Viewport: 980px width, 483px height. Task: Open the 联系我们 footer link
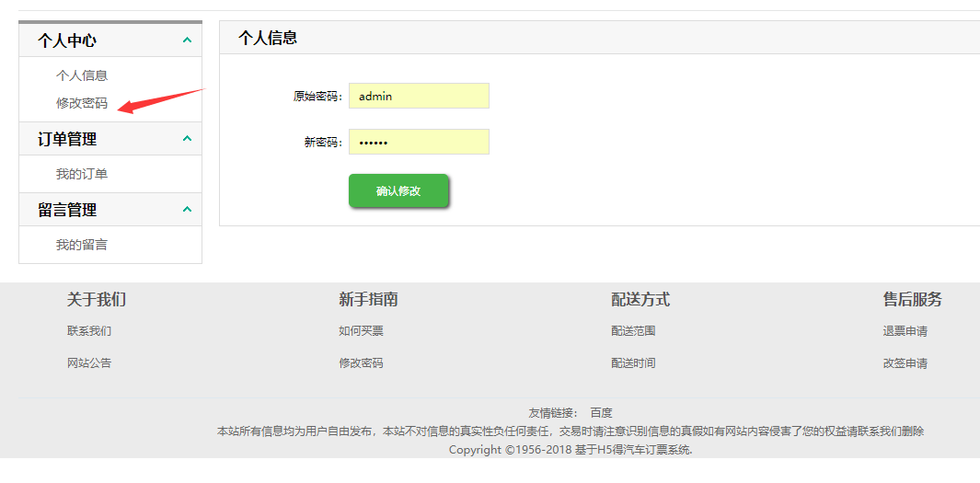coord(89,331)
